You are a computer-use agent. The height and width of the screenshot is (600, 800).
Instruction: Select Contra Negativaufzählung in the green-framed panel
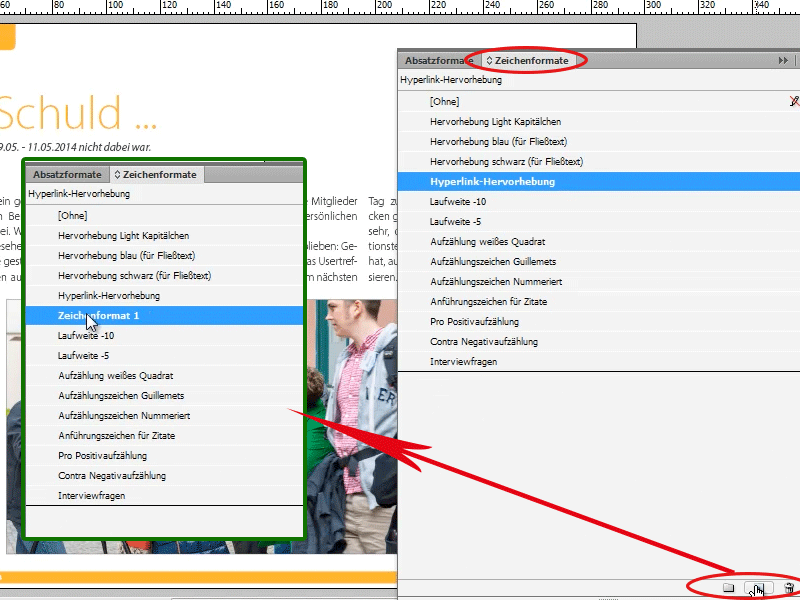point(164,476)
